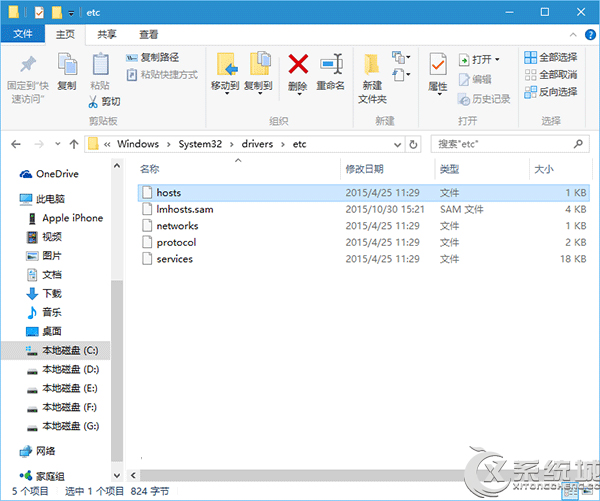Open the recent locations dropdown arrow

tap(58, 144)
